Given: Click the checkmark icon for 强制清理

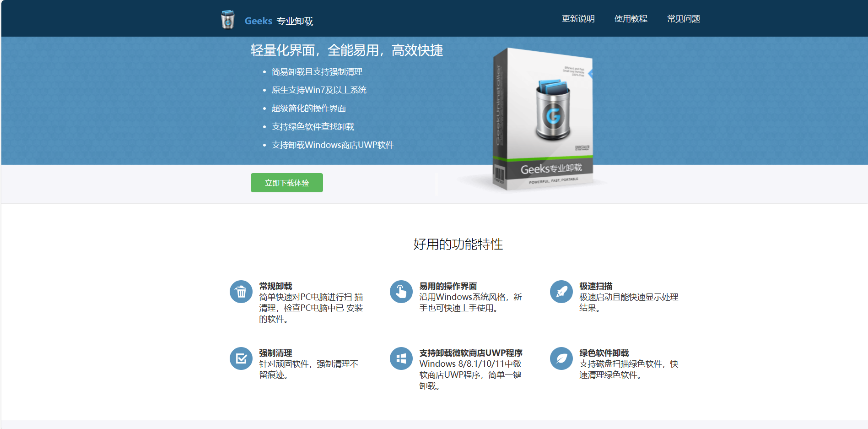Looking at the screenshot, I should 241,358.
